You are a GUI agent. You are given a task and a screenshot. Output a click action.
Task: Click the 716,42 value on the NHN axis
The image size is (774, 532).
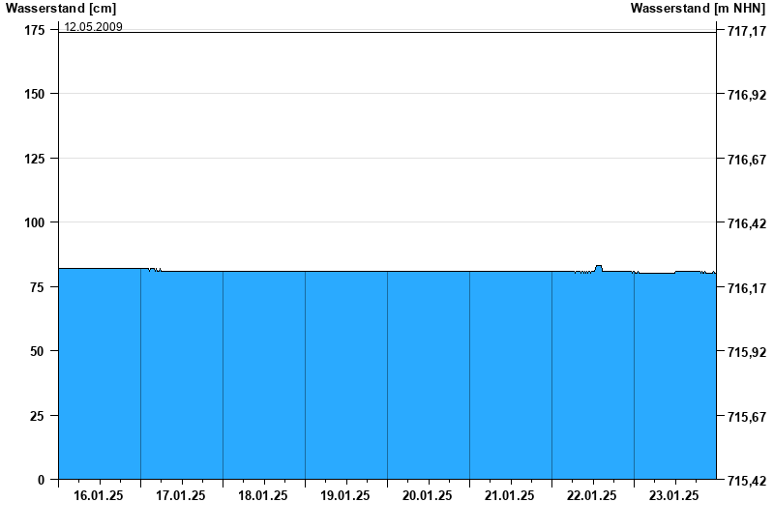(x=747, y=223)
